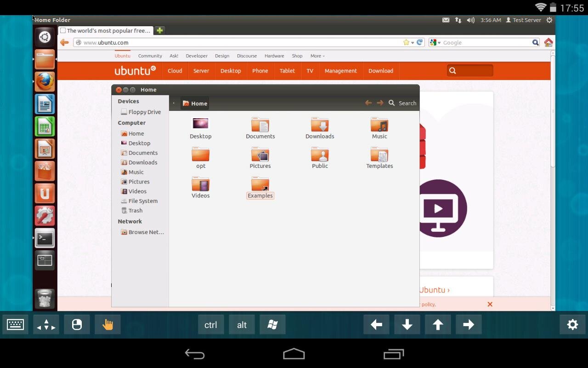Open the opt folder icon
The width and height of the screenshot is (588, 368).
tap(201, 154)
